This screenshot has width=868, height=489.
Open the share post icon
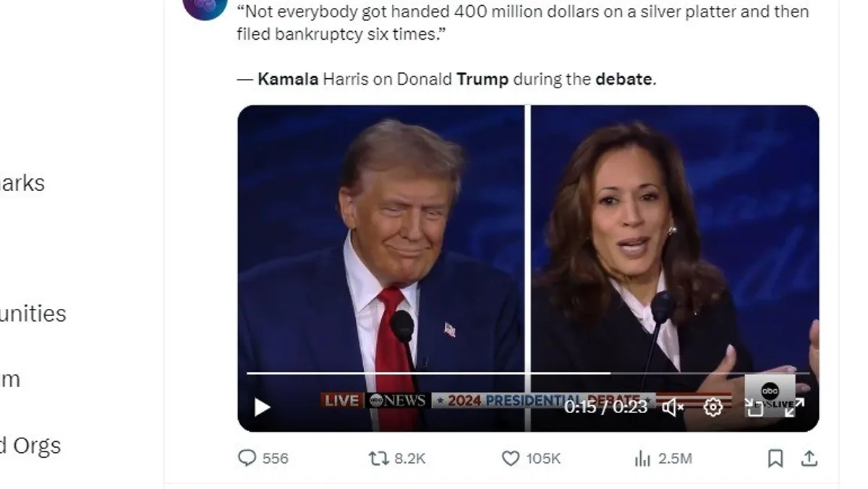pyautogui.click(x=809, y=458)
